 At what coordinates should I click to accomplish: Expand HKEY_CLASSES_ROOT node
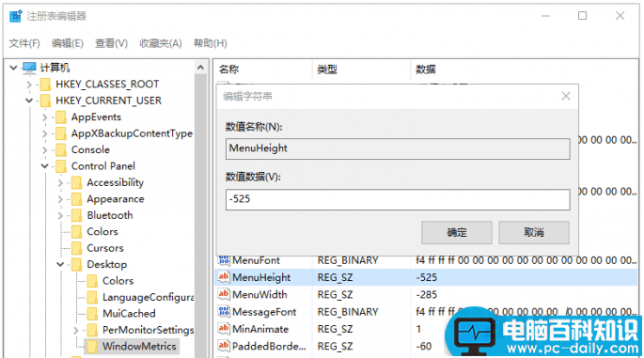click(x=29, y=85)
